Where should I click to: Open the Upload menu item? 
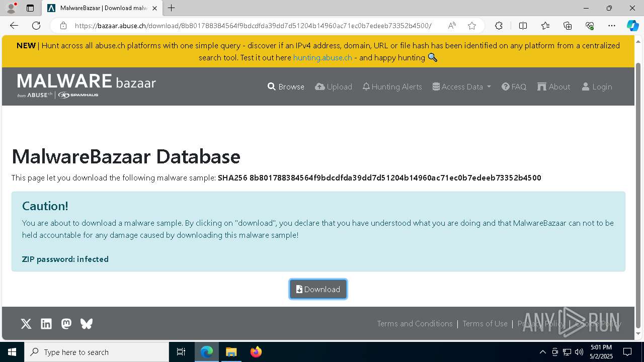pyautogui.click(x=334, y=86)
